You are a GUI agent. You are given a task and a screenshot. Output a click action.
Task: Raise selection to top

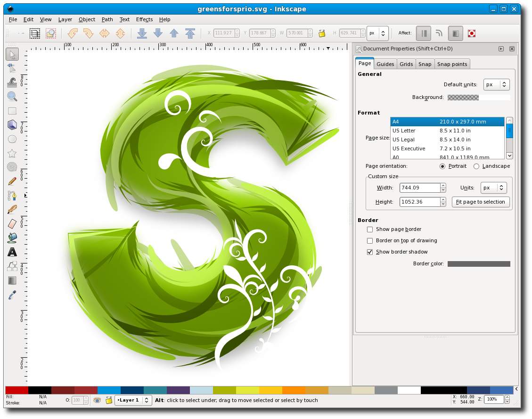tap(190, 33)
